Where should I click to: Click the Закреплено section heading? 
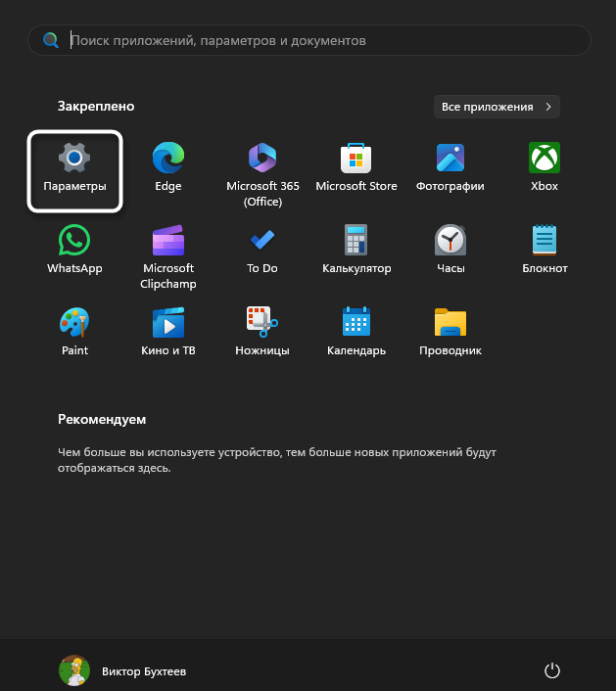[x=96, y=107]
